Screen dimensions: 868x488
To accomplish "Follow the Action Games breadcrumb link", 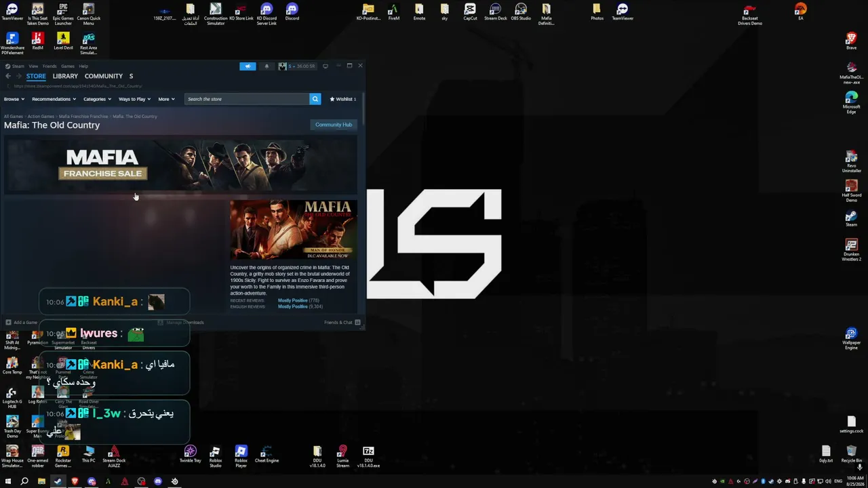I will click(x=41, y=117).
